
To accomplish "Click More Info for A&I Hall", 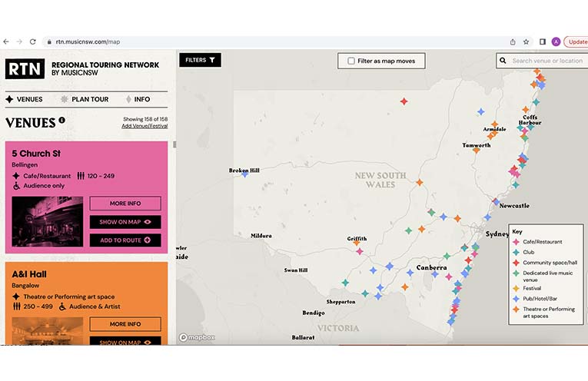I will (125, 324).
